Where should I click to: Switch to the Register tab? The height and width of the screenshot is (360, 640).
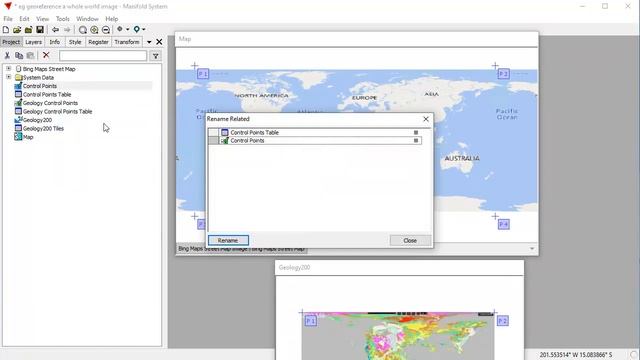98,42
